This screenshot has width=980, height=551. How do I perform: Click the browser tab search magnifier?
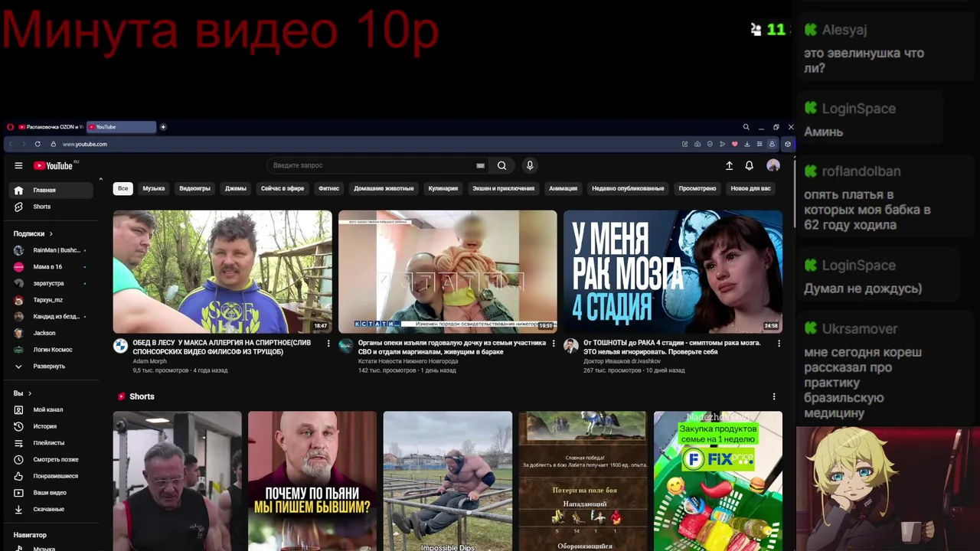pos(746,127)
